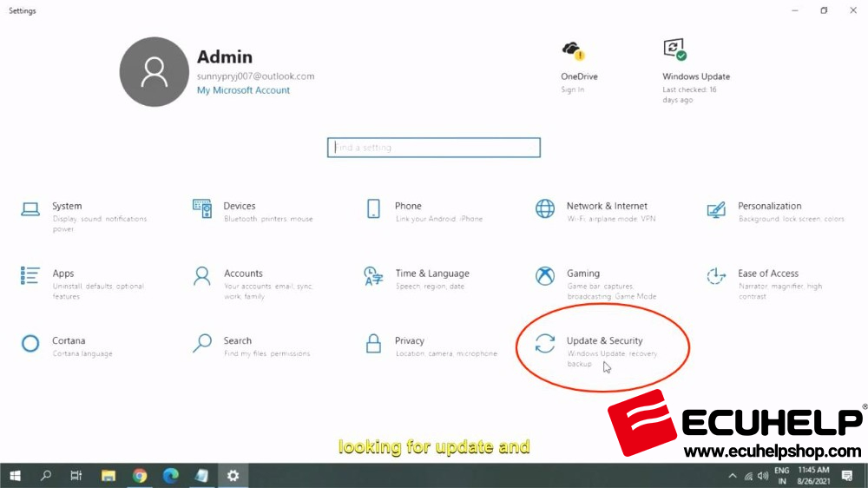This screenshot has height=488, width=868.
Task: Click the 'Link your Android, iPhone' description
Action: [439, 219]
